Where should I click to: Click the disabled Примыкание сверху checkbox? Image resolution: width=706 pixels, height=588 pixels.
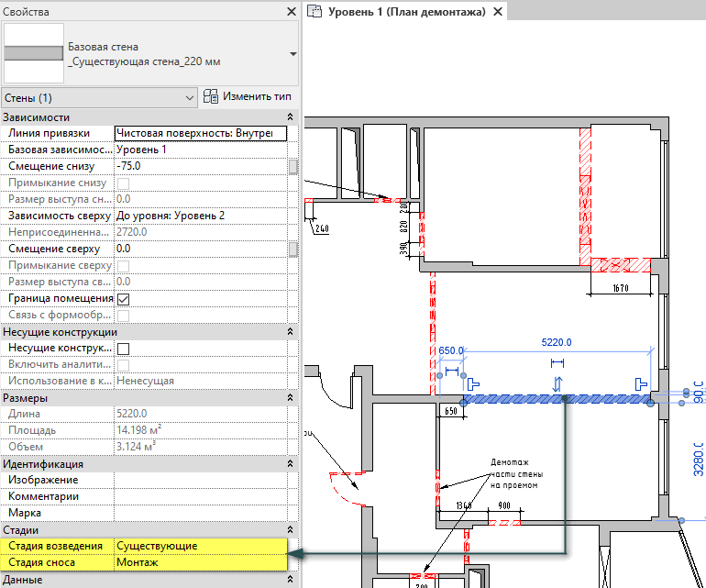pos(123,266)
